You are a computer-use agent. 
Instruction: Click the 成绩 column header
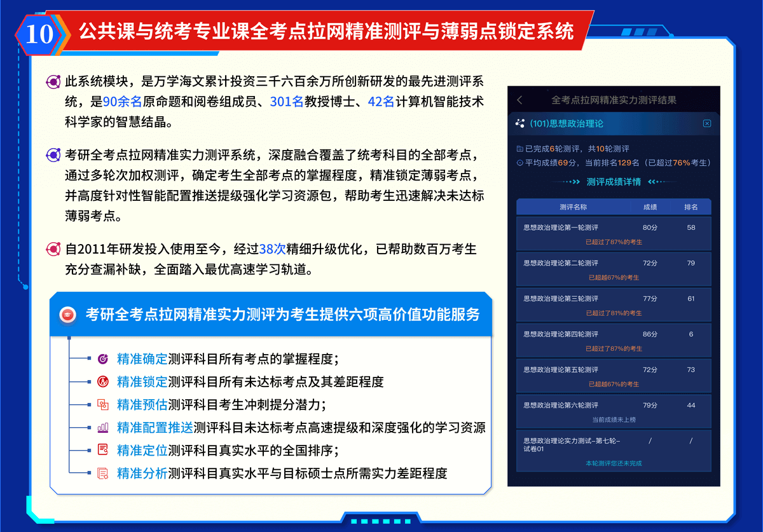(650, 207)
